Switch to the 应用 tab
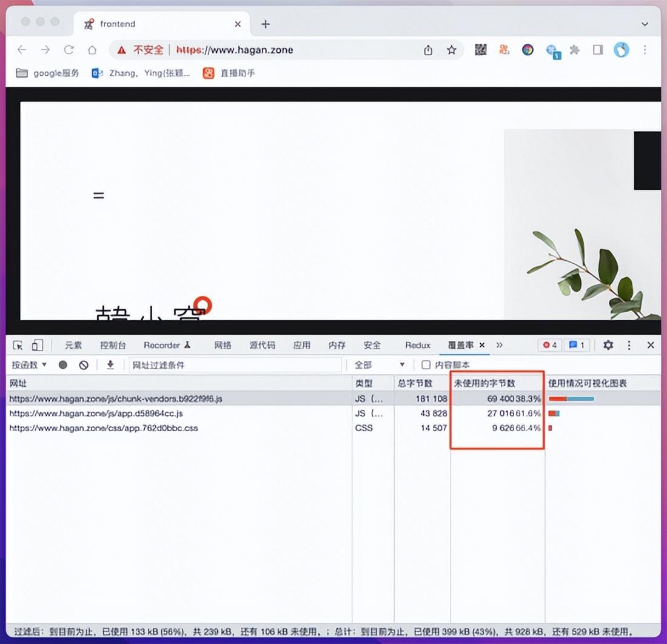The image size is (667, 644). [301, 345]
